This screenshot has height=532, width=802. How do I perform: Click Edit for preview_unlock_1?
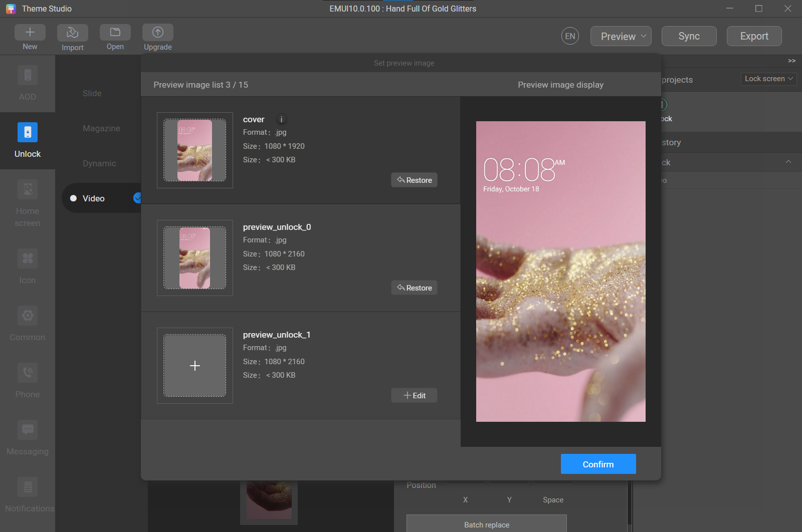pyautogui.click(x=414, y=396)
